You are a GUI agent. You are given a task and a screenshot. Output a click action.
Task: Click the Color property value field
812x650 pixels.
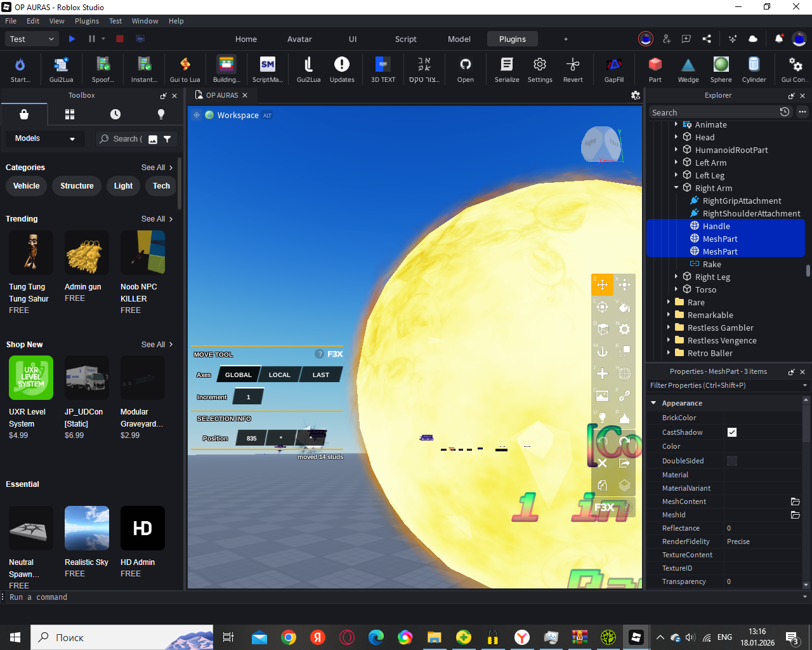point(763,446)
